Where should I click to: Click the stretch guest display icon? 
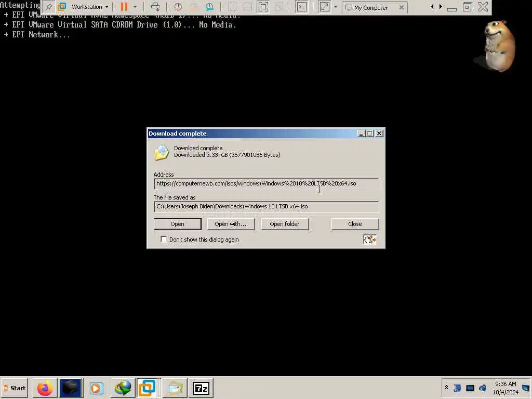(x=324, y=7)
